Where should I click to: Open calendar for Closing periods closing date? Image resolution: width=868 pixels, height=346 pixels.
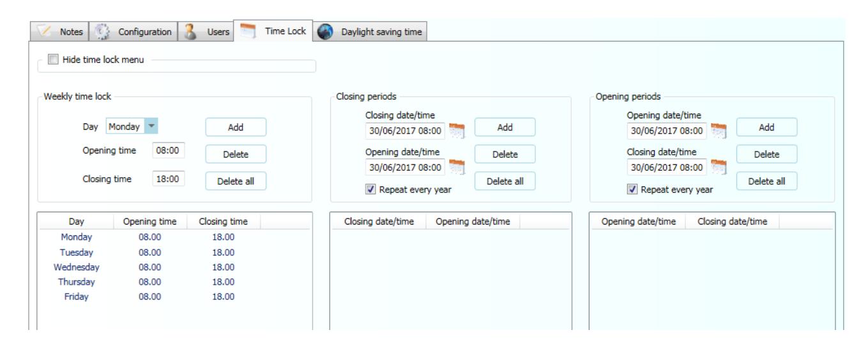[456, 130]
